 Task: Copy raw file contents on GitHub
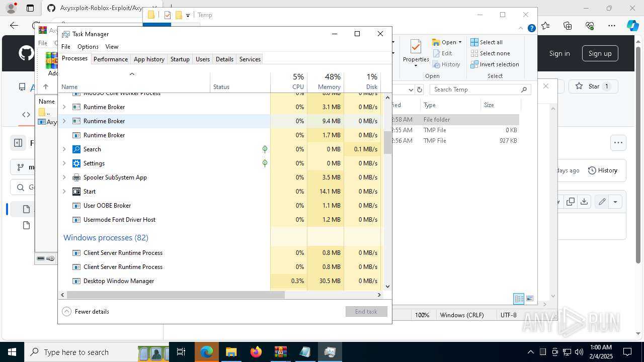pyautogui.click(x=571, y=202)
